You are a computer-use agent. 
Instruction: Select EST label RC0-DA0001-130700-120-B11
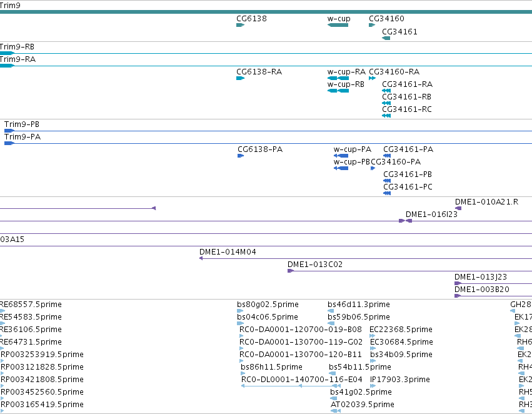[301, 355]
